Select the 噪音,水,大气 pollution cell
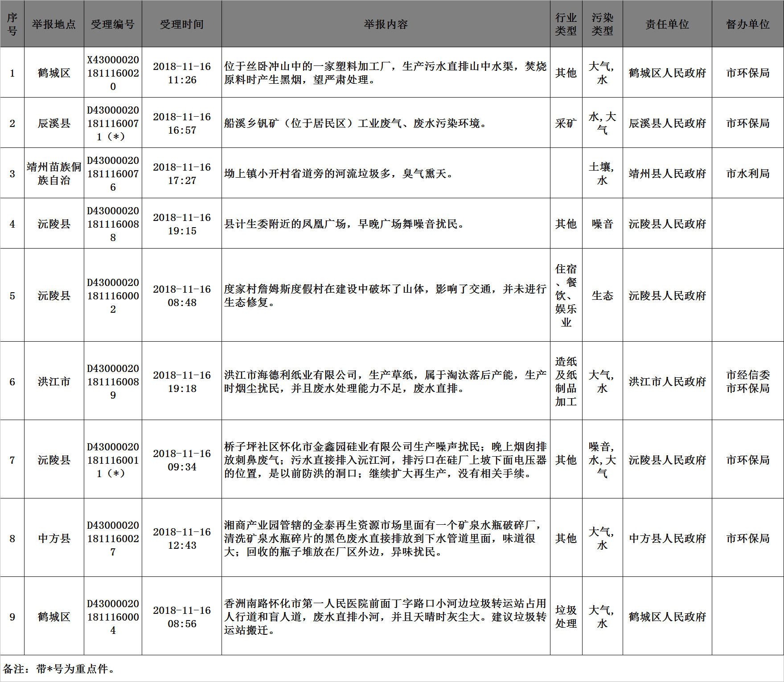Image resolution: width=784 pixels, height=682 pixels. click(x=603, y=460)
